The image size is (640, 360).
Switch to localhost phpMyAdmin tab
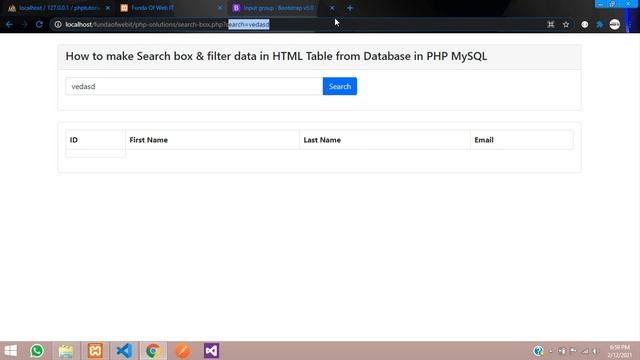58,8
